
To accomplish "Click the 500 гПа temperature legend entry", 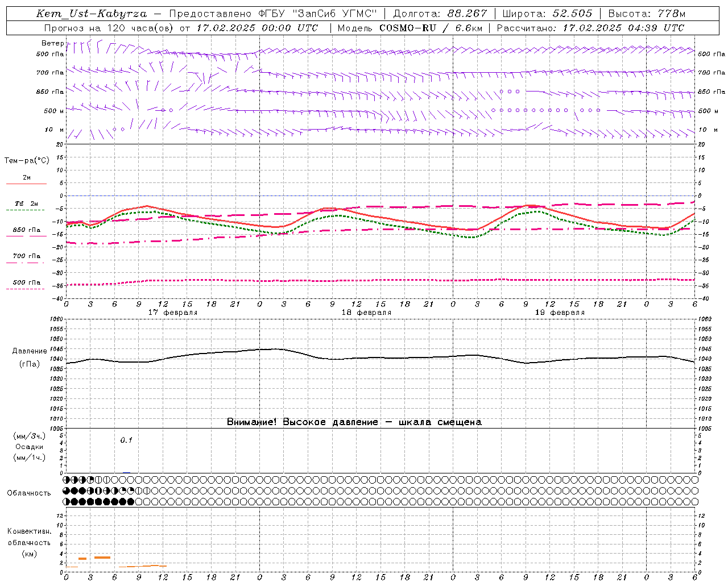I will (x=27, y=282).
